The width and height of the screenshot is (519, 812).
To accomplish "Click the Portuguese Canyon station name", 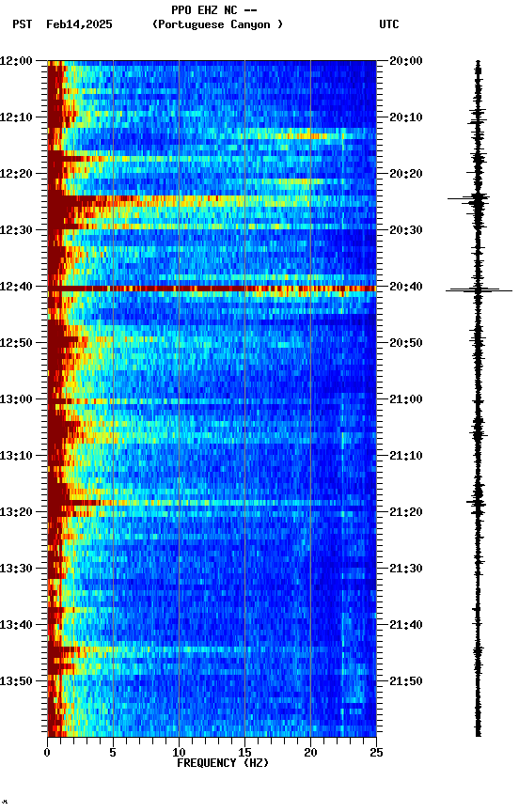I will point(217,24).
